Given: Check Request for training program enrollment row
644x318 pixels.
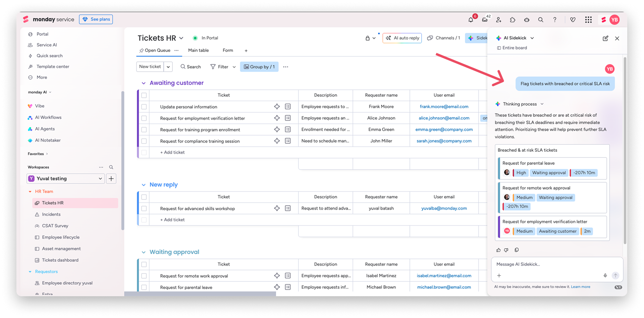Looking at the screenshot, I should 144,129.
